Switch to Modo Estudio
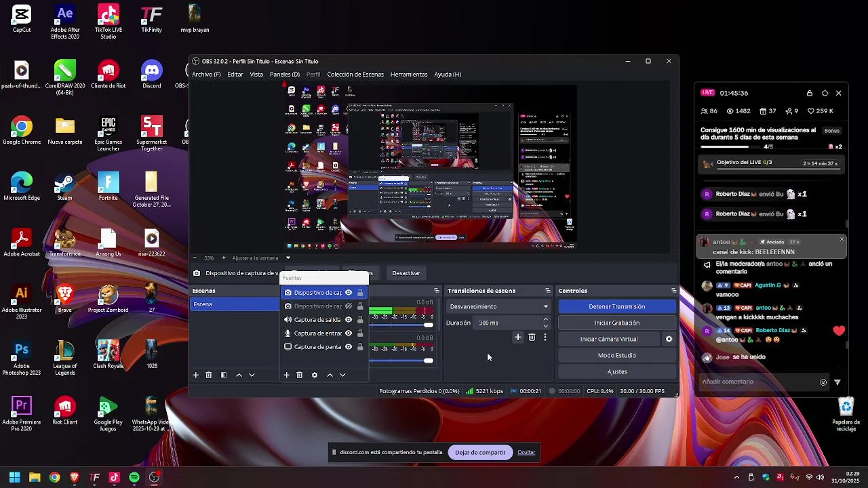 (617, 355)
